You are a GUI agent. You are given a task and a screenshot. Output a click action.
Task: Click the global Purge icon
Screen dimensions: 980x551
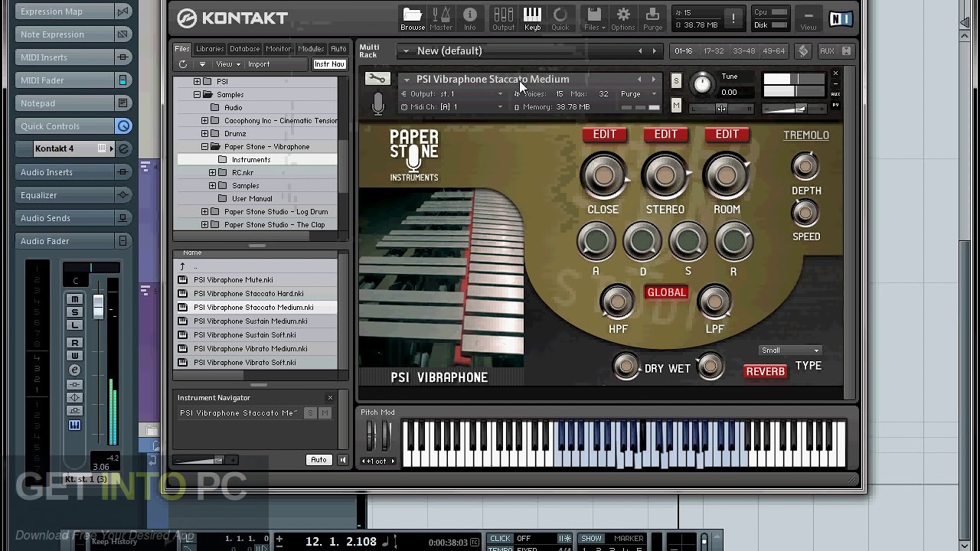tap(652, 18)
